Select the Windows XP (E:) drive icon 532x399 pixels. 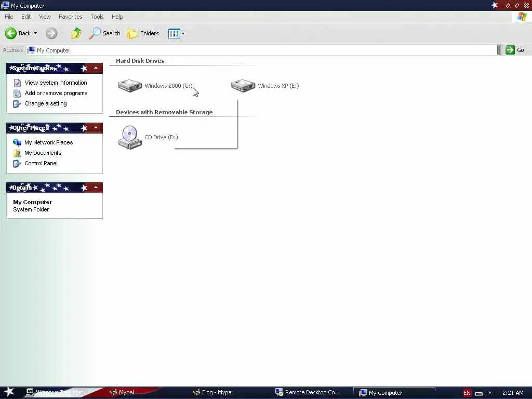[x=243, y=86]
